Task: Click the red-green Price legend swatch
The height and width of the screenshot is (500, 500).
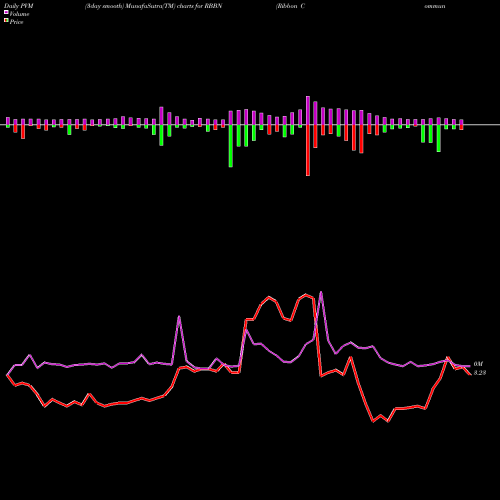Action: pos(6,21)
